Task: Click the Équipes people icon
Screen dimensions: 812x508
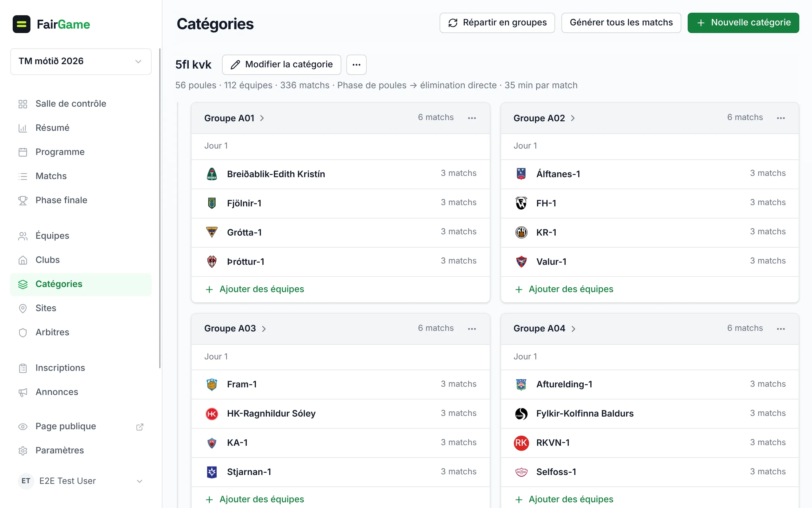Action: [x=23, y=236]
